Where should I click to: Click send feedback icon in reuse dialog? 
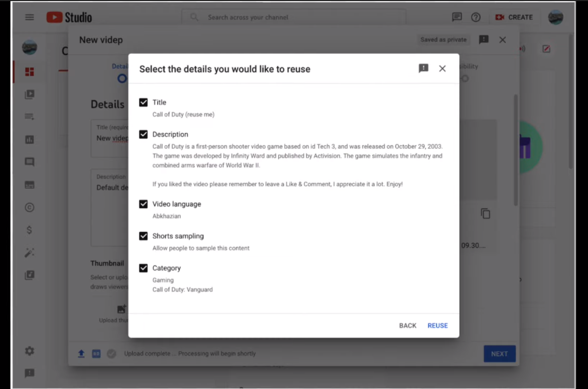point(424,68)
